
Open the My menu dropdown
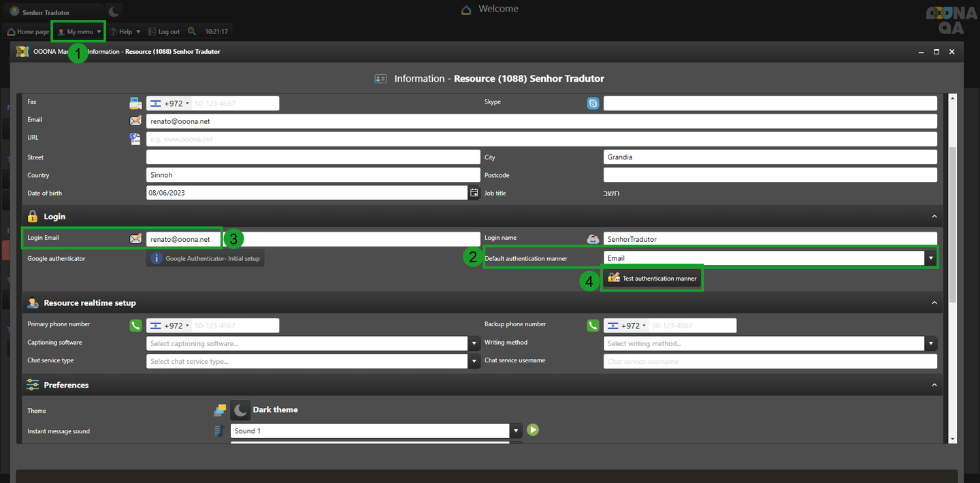point(79,31)
